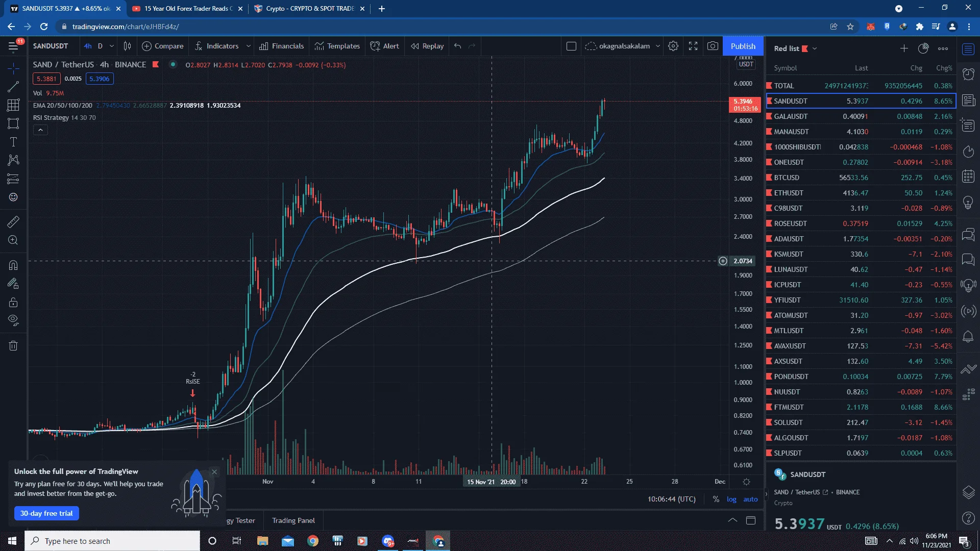Open the chart time axis settings gear

(x=746, y=482)
